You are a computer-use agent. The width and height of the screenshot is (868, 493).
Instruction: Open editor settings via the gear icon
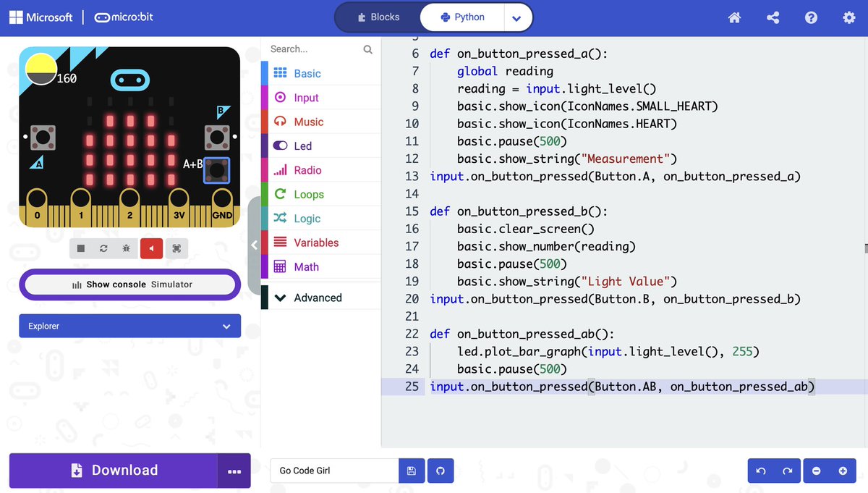coord(848,17)
